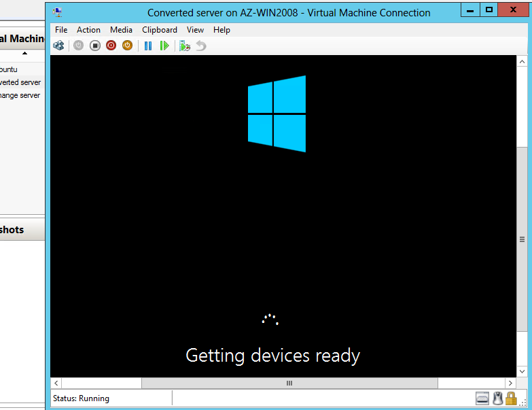532x410 pixels.
Task: Click the Snapshots panel header
Action: pyautogui.click(x=22, y=230)
